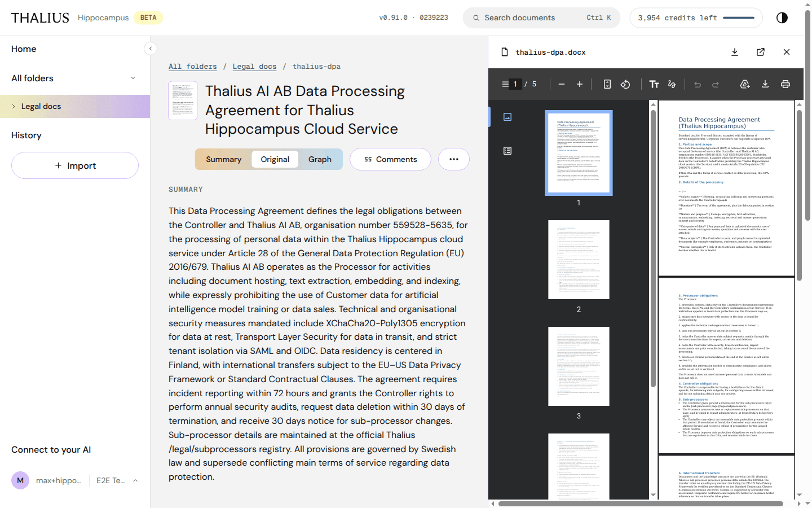
Task: Rotate the document view counterclockwise
Action: pyautogui.click(x=625, y=84)
